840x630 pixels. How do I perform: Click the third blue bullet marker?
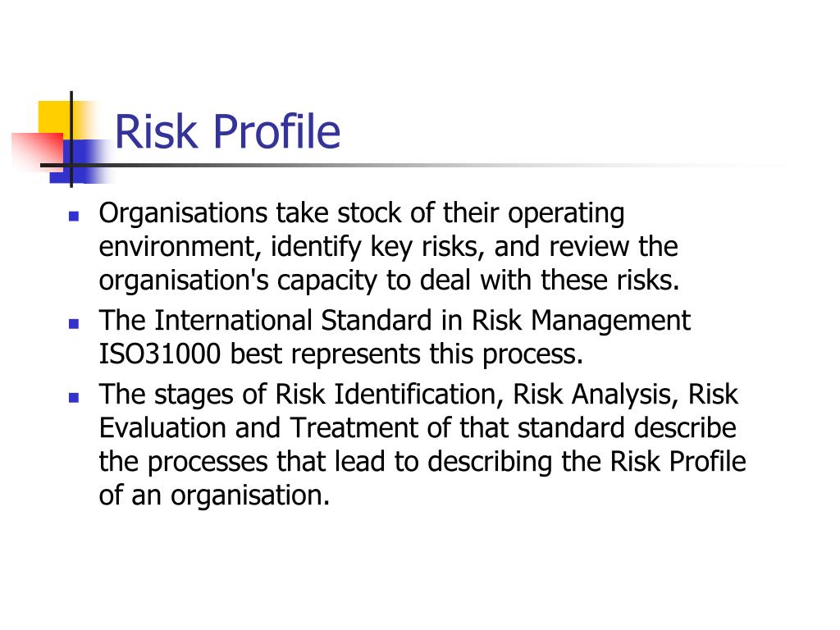(74, 398)
